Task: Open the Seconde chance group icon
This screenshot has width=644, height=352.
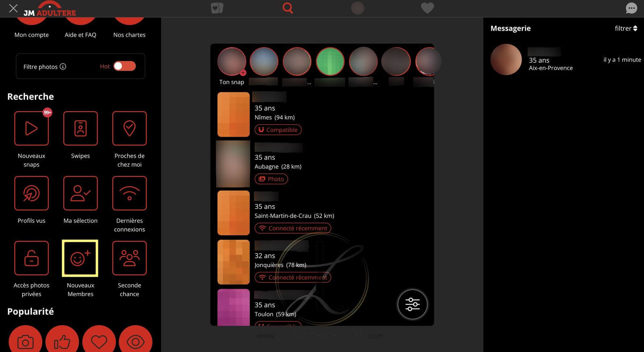Action: [129, 258]
